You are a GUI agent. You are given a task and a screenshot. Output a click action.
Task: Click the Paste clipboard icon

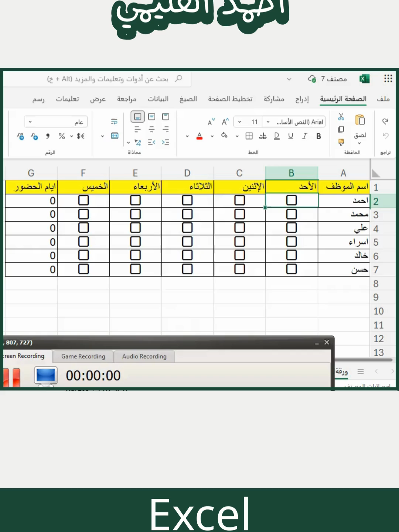click(360, 120)
